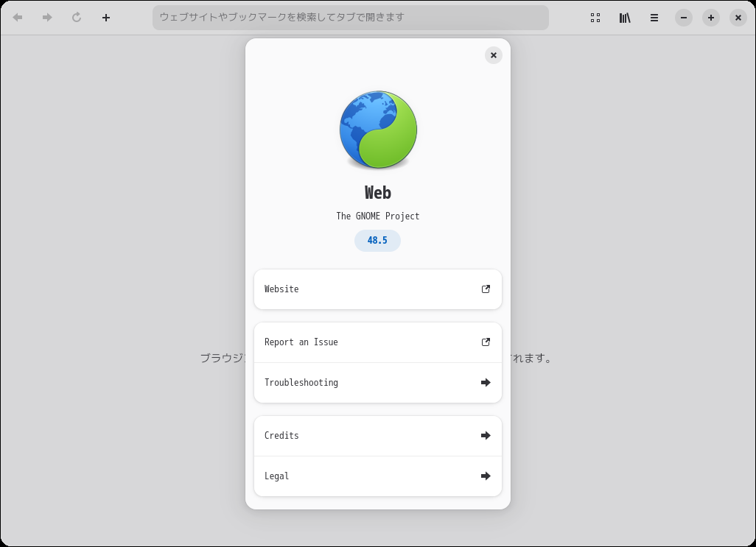Screen dimensions: 756x547
Task: Click the external link icon beside Website
Action: [x=486, y=289]
